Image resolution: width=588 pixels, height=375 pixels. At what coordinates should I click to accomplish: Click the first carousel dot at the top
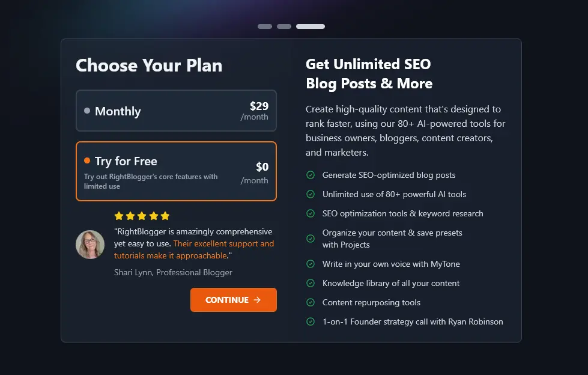pyautogui.click(x=264, y=26)
